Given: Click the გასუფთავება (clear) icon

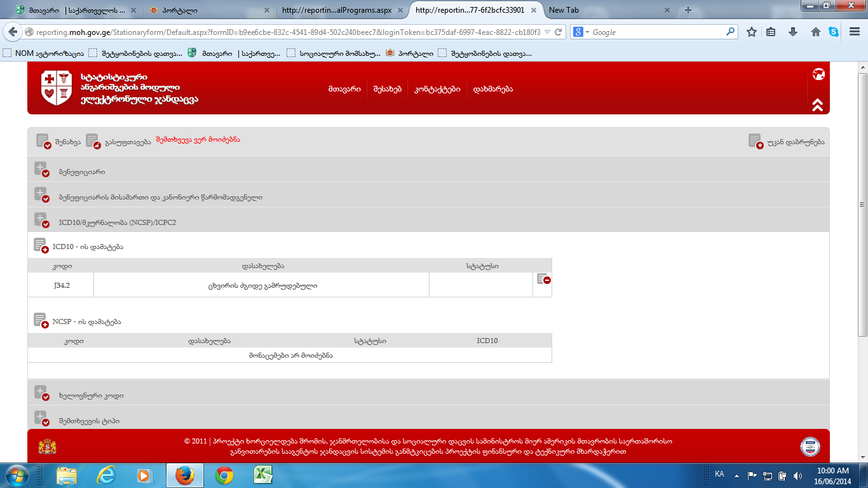Looking at the screenshot, I should click(93, 142).
